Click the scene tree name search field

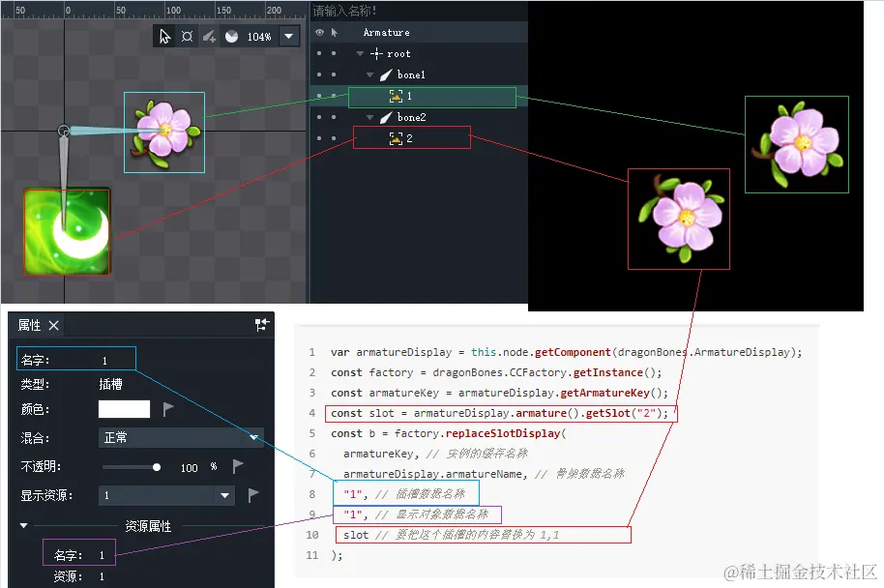(419, 11)
